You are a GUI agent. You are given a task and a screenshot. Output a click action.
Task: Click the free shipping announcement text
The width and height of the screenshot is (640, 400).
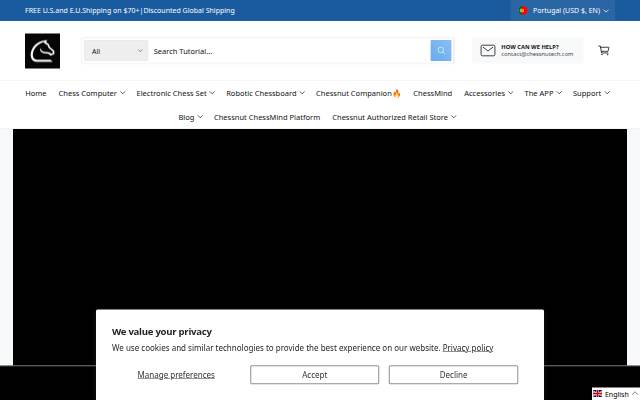[x=130, y=11]
